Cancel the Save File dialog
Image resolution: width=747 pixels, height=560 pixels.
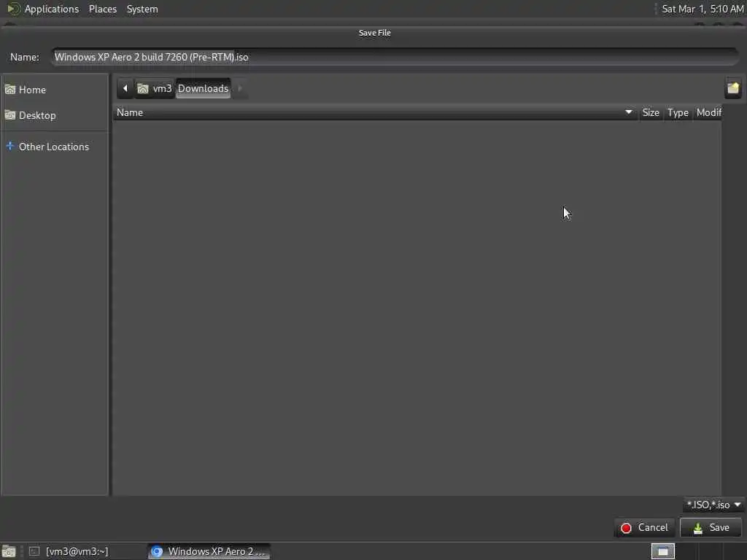[644, 528]
